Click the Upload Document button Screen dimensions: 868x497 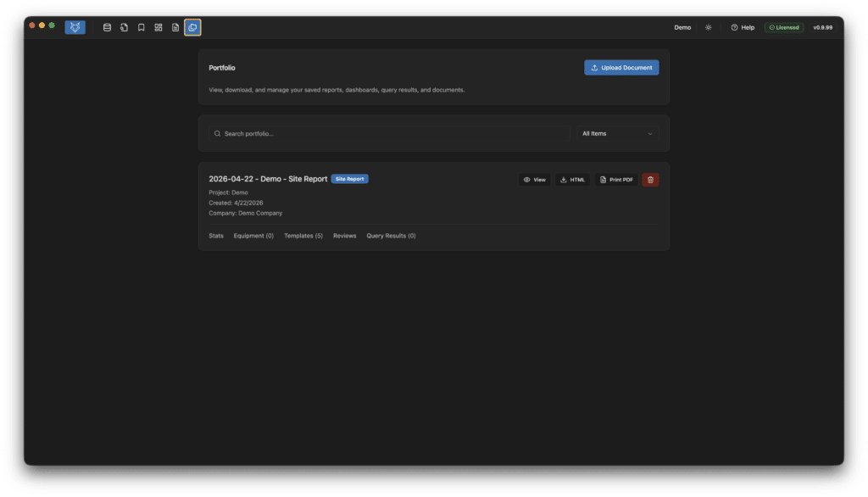click(621, 68)
